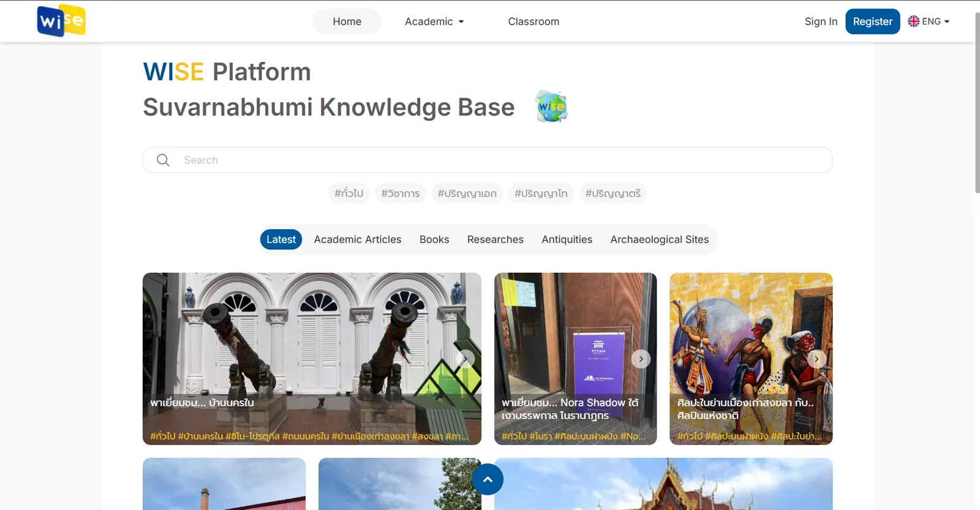Open the cannons บ้านนครใน article card
Image resolution: width=980 pixels, height=510 pixels.
[x=312, y=359]
